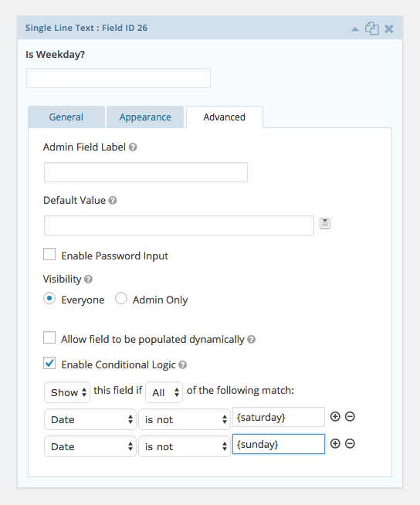
Task: Check Allow field to be populated dynamically
Action: point(49,338)
